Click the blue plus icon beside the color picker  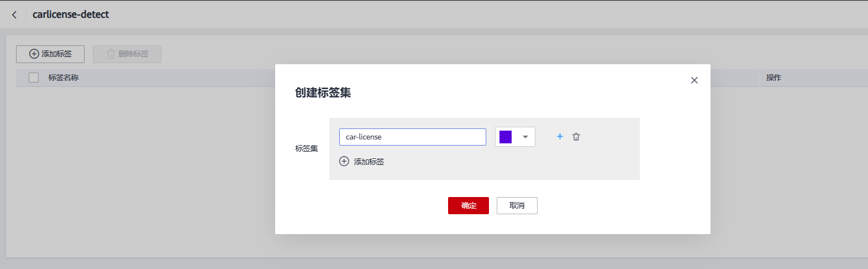[560, 136]
